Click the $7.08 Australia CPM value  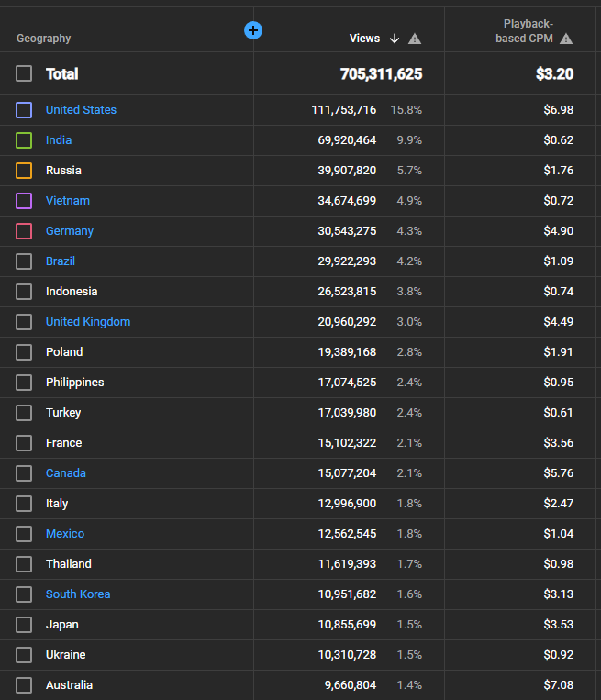559,685
